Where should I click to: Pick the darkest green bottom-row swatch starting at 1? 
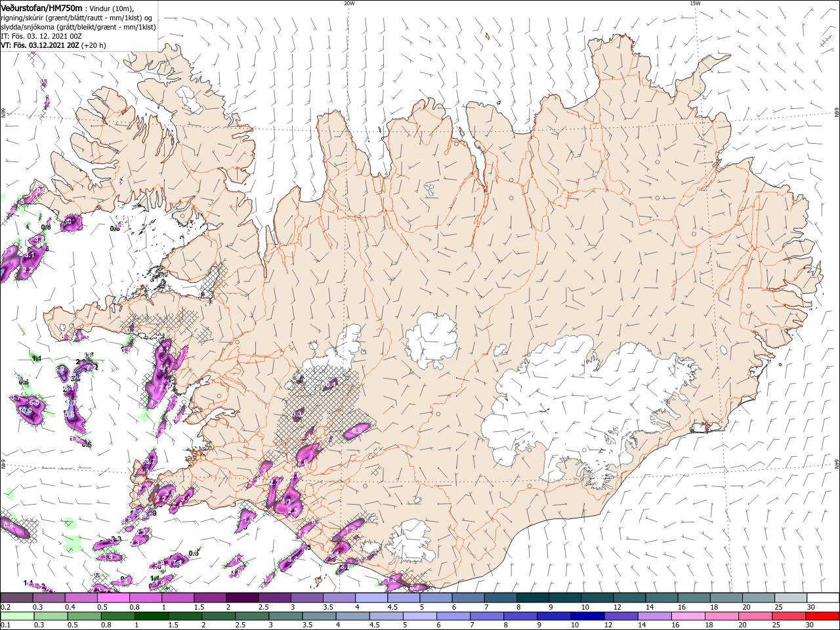coord(150,616)
